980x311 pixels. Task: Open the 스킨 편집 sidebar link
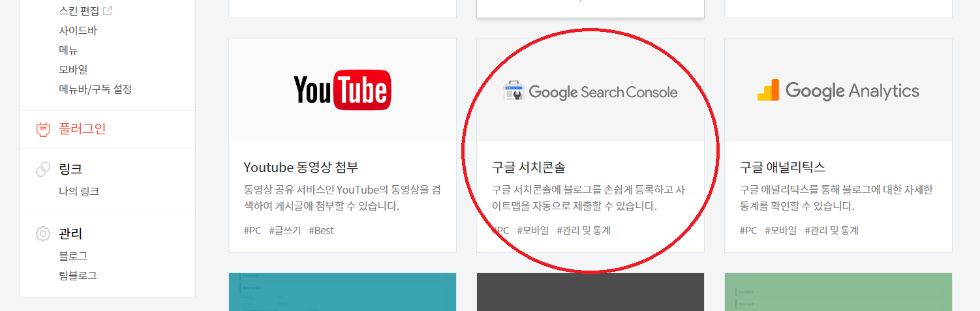click(x=80, y=10)
